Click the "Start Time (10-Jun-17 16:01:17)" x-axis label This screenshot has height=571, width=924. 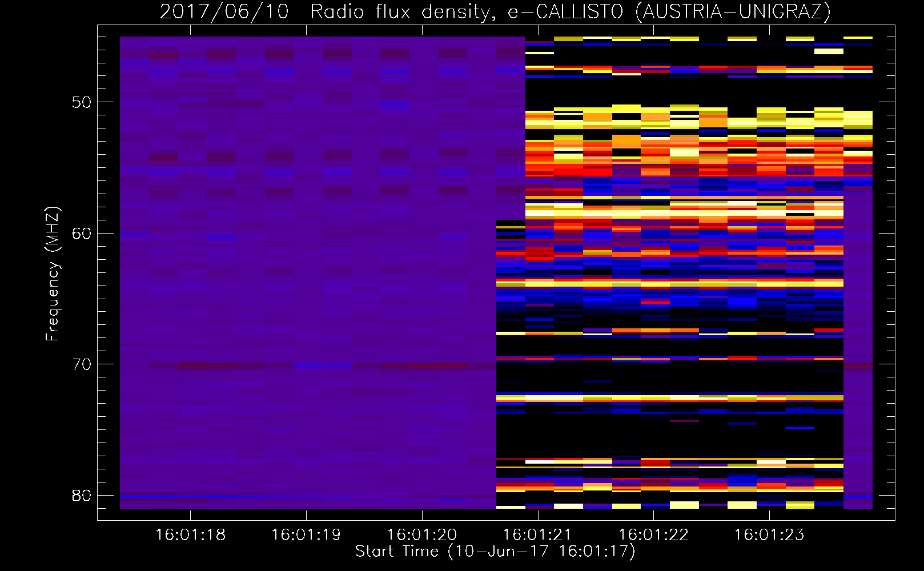click(x=495, y=552)
